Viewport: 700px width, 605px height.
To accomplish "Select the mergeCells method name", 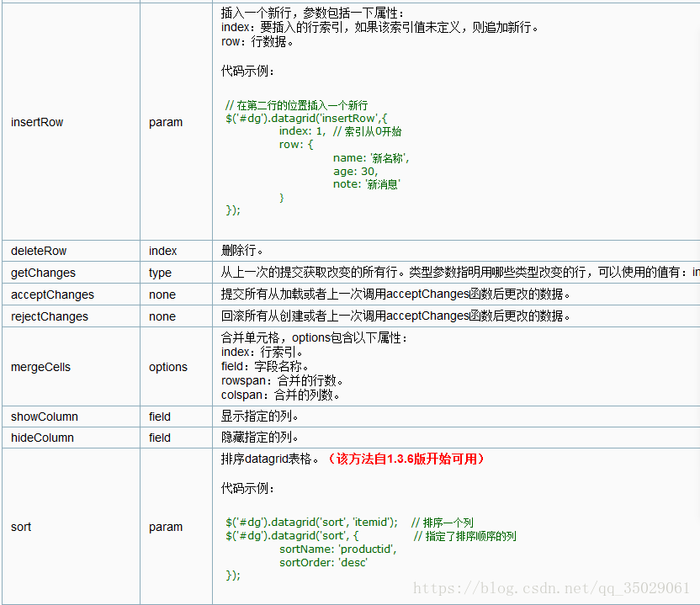I will point(40,367).
